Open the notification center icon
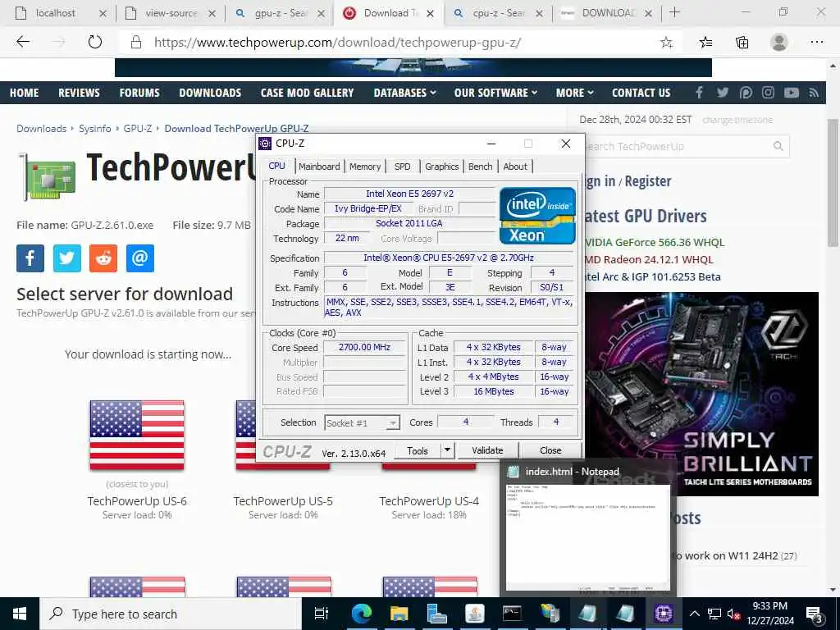This screenshot has height=630, width=840. [x=815, y=614]
